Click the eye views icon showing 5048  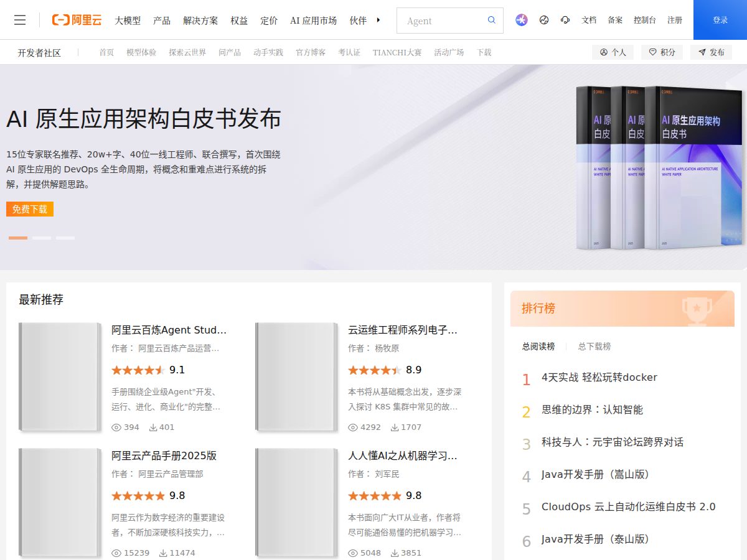click(353, 553)
